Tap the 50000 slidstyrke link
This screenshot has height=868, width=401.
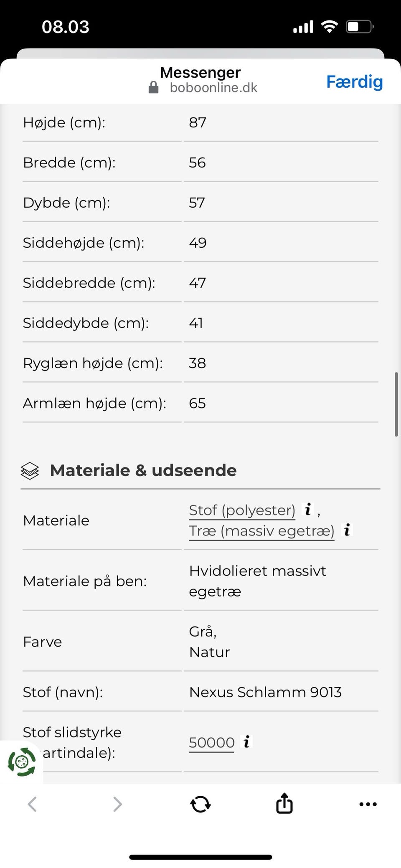click(211, 743)
